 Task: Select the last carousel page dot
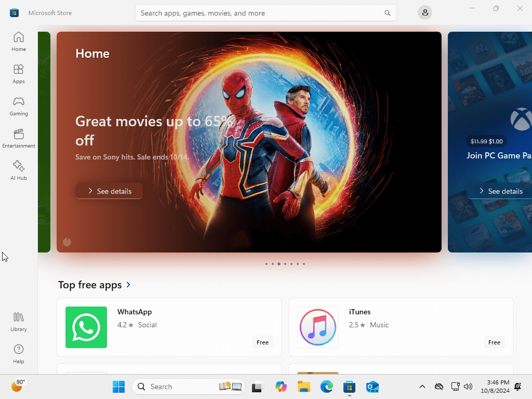point(304,264)
